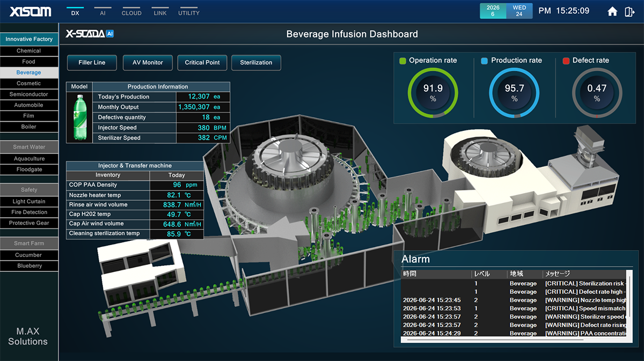Select the Nozzle temp high warning alarm

point(514,300)
